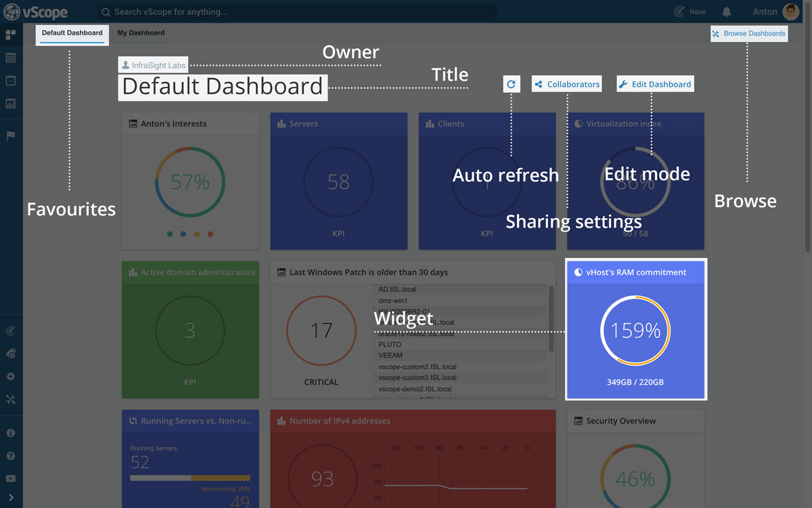Click the search magnifier icon
The height and width of the screenshot is (508, 812).
[106, 12]
